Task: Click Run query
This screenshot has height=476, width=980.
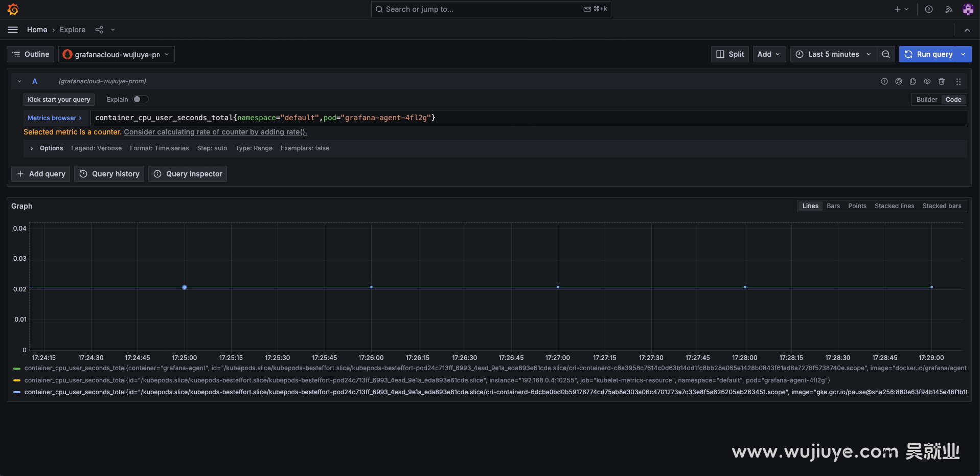Action: tap(928, 54)
